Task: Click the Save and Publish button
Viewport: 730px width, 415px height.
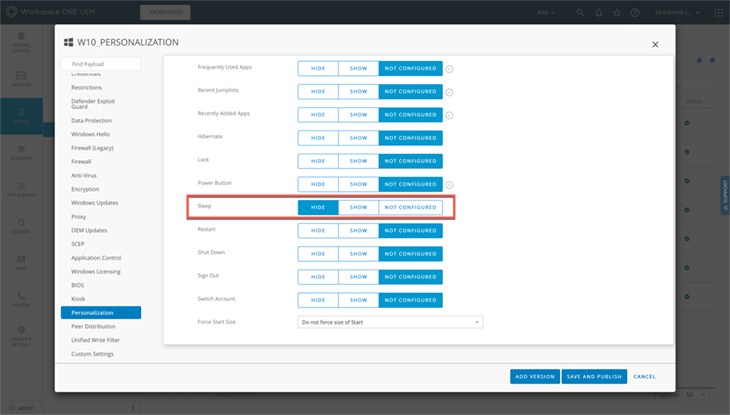Action: tap(594, 377)
